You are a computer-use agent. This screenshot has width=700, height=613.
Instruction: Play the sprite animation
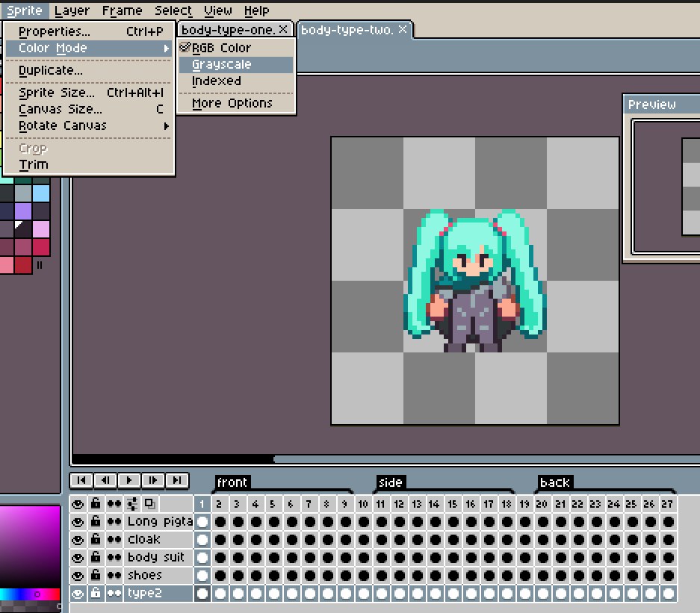pyautogui.click(x=129, y=481)
